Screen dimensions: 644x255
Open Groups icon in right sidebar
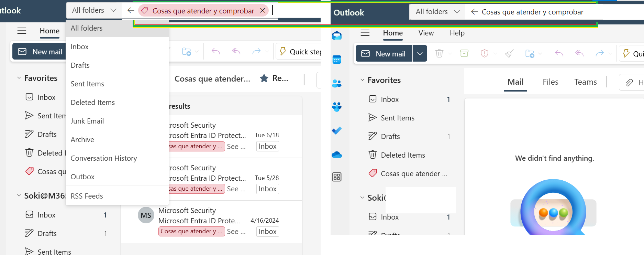coord(337,107)
